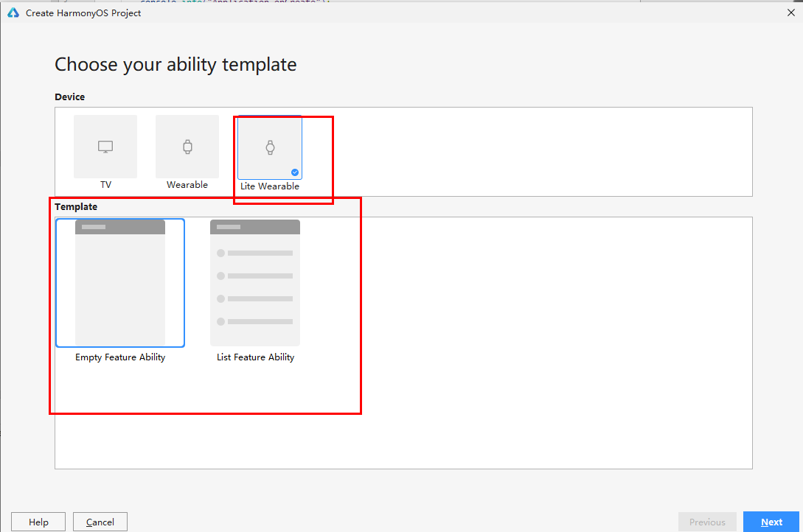Select the TV device tile

105,147
